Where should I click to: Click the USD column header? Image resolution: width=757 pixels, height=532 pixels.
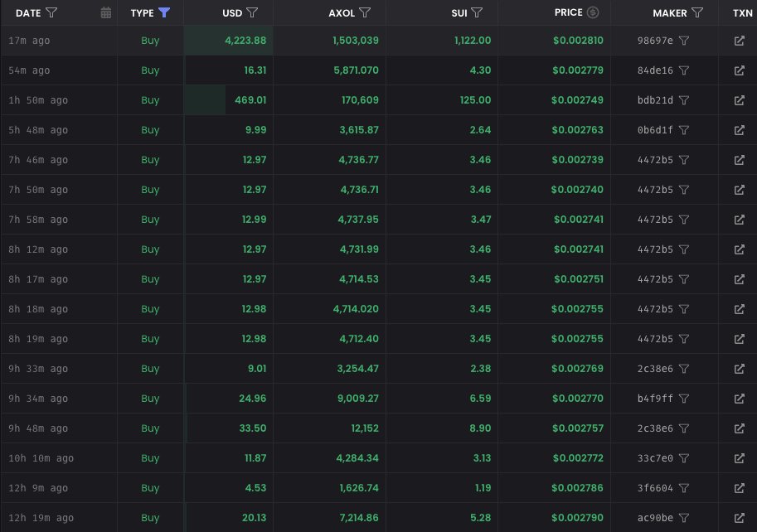[231, 13]
